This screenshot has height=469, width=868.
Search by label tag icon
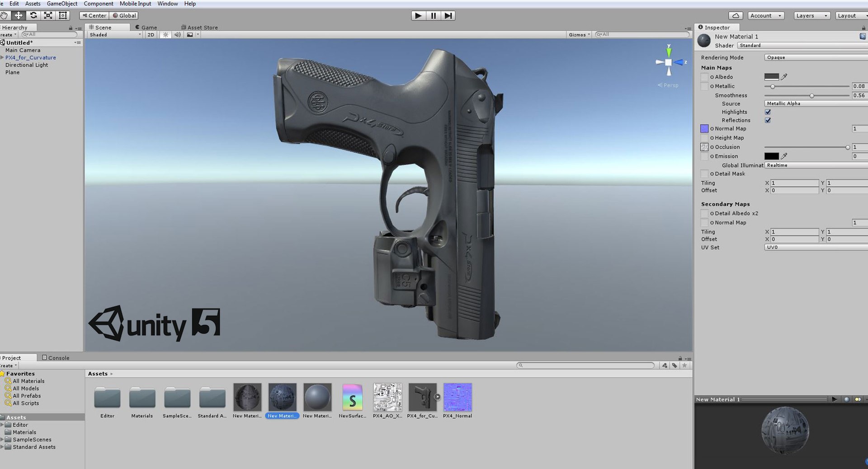675,366
